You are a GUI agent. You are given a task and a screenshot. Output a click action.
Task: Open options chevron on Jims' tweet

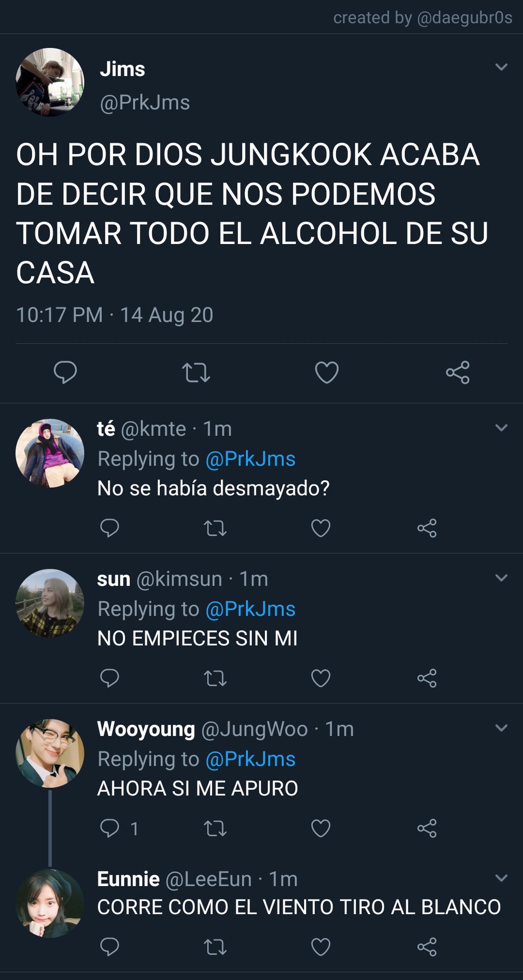[501, 67]
